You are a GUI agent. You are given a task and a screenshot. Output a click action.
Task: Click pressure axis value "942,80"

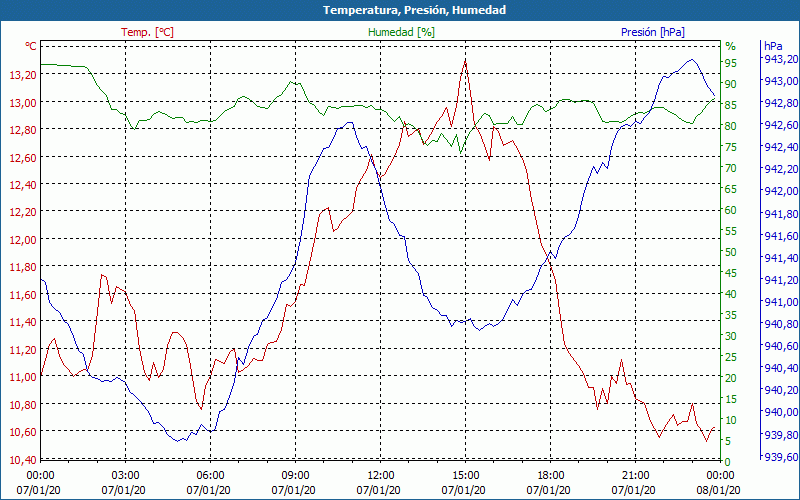(x=782, y=103)
